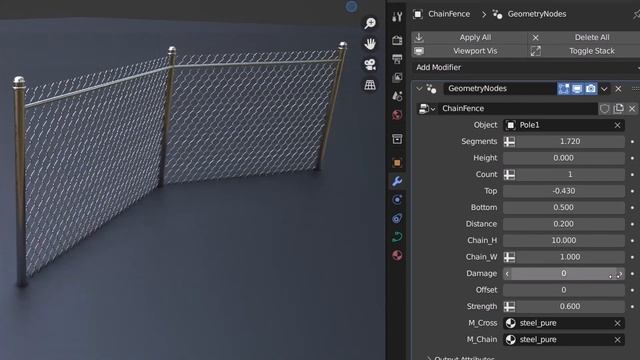
Task: Open the green curve Object Data tab
Action: [x=397, y=237]
